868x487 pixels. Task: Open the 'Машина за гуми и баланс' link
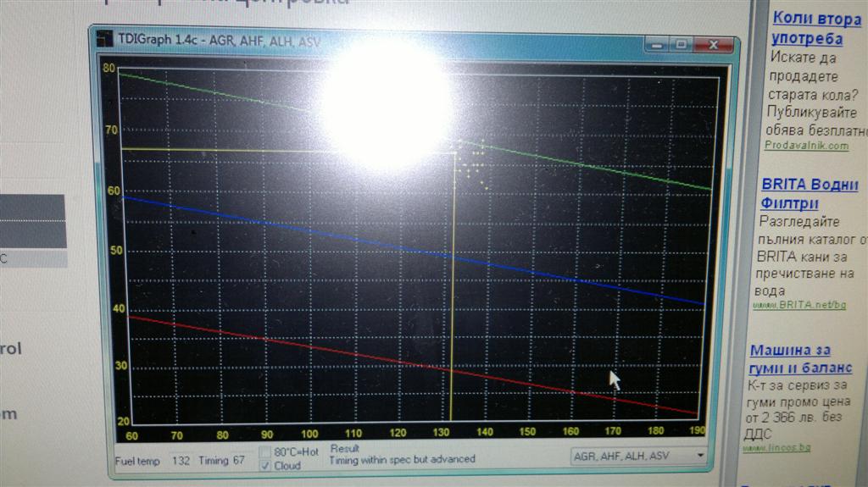pyautogui.click(x=800, y=359)
